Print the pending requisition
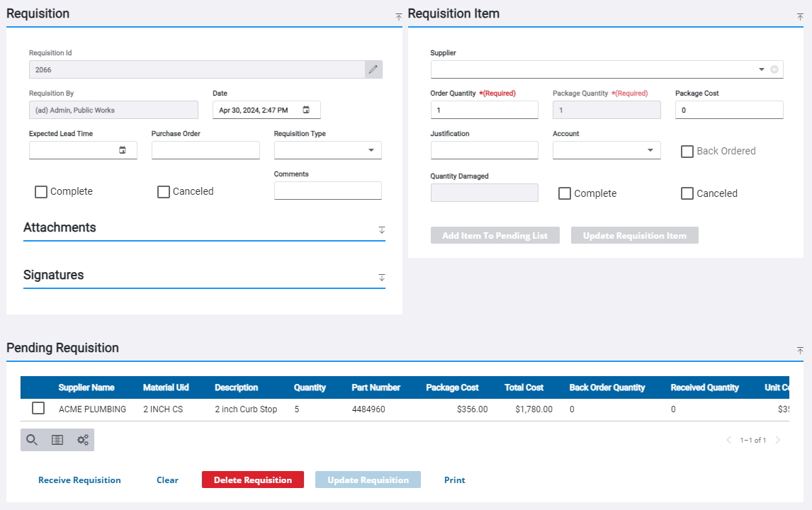Viewport: 812px width, 510px height. click(x=454, y=480)
